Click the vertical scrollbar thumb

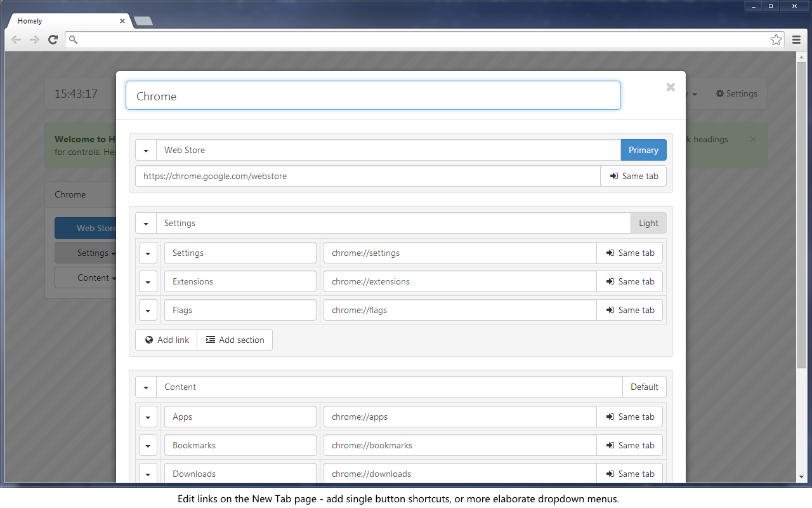(801, 216)
